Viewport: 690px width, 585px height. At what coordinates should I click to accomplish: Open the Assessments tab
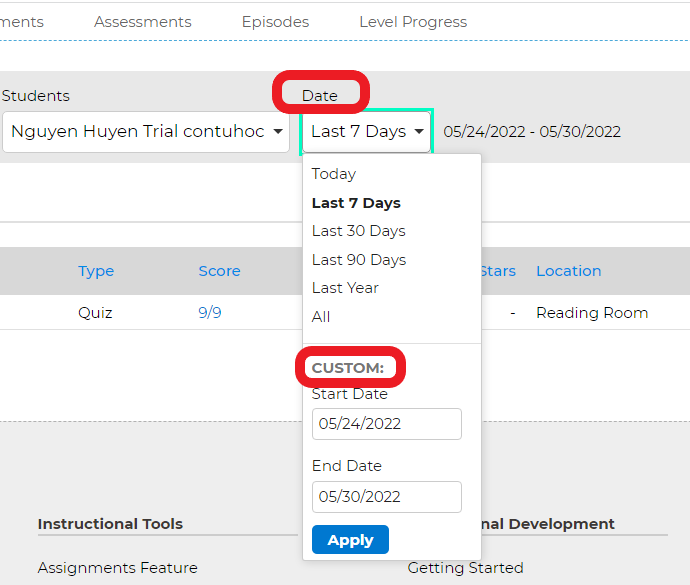[x=143, y=21]
